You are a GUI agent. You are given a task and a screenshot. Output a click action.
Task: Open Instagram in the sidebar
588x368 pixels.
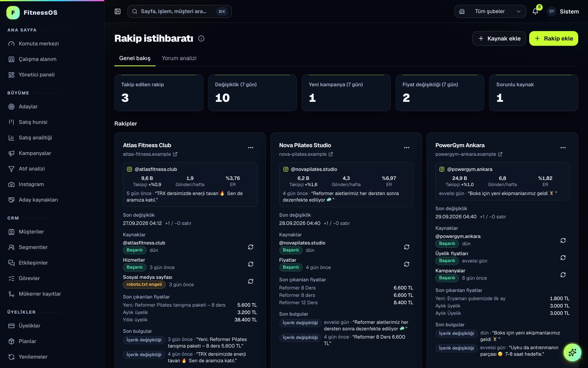(x=31, y=184)
